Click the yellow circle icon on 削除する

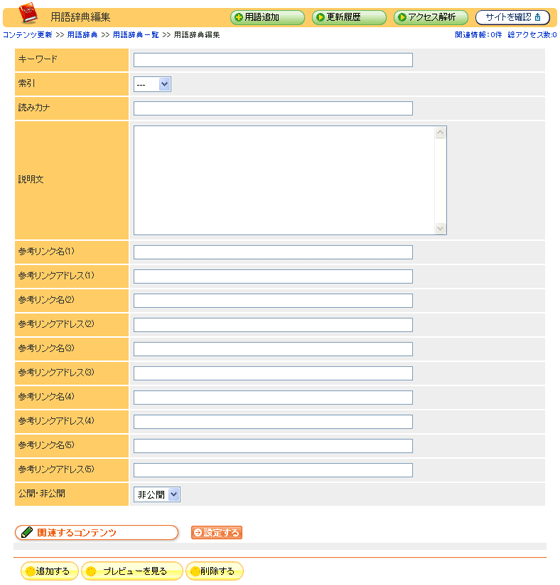coord(195,571)
